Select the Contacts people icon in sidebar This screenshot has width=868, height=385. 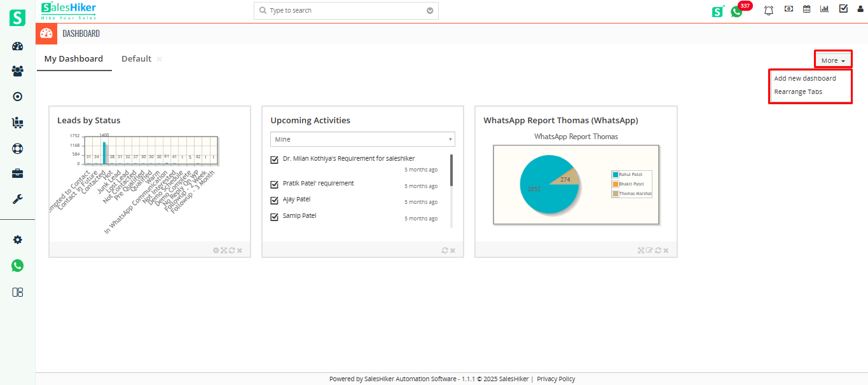point(17,71)
